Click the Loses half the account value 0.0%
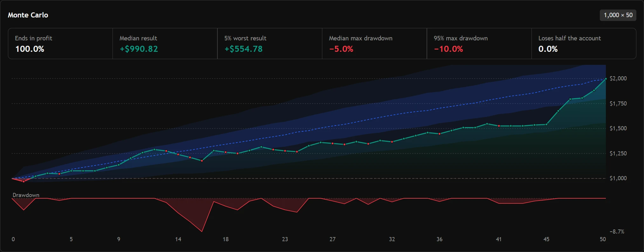This screenshot has width=644, height=252. tap(548, 49)
